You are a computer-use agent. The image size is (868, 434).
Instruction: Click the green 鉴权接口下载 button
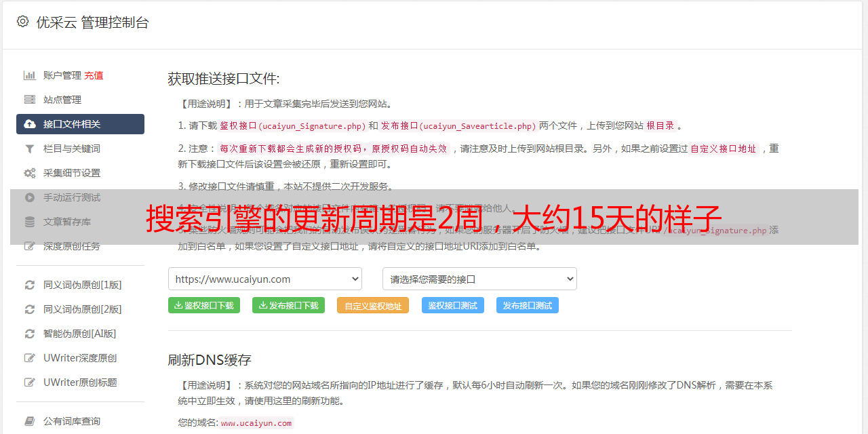point(204,305)
